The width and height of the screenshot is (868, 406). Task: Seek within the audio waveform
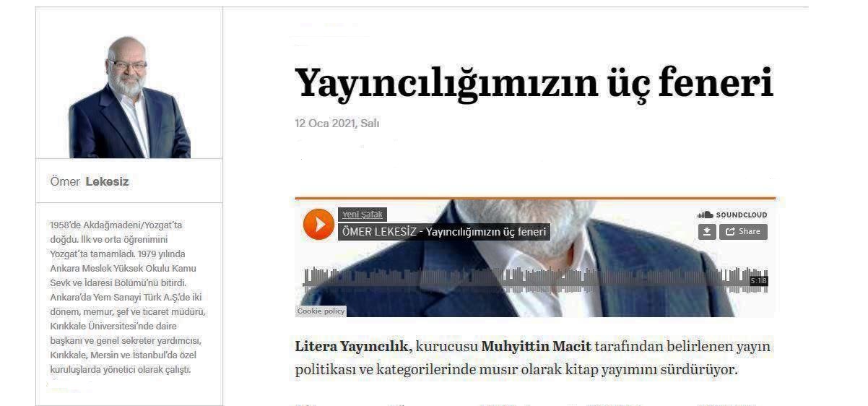pyautogui.click(x=535, y=280)
